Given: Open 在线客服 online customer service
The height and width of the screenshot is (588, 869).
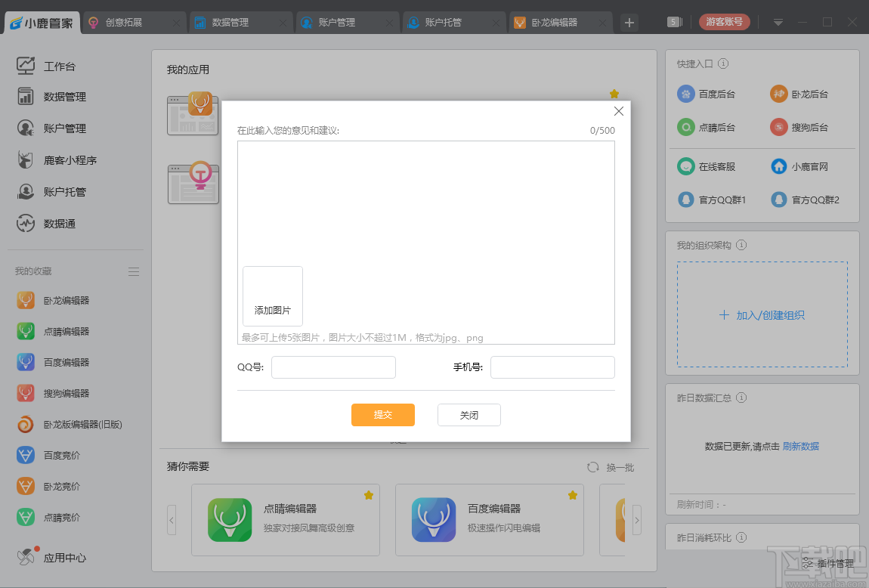Looking at the screenshot, I should pyautogui.click(x=710, y=166).
